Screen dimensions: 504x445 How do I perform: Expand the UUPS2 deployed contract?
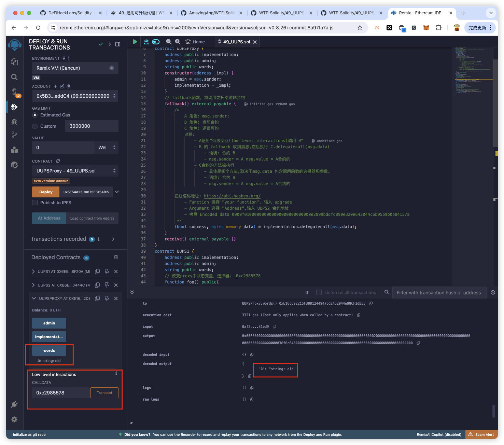point(33,285)
